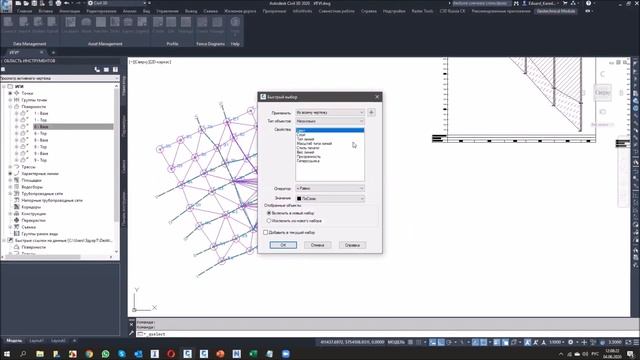Viewport: 640px width, 360px height.
Task: Click the Toolspace help icon
Action: [x=116, y=69]
